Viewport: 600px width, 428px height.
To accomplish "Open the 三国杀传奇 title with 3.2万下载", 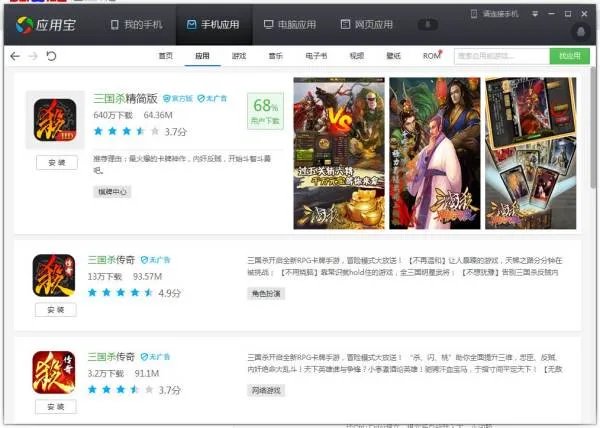I will 111,356.
